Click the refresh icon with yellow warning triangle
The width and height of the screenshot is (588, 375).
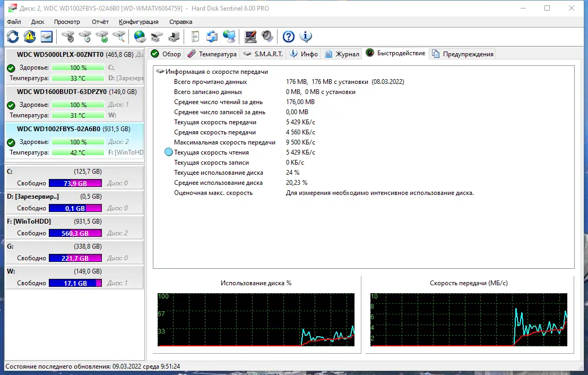pos(30,37)
